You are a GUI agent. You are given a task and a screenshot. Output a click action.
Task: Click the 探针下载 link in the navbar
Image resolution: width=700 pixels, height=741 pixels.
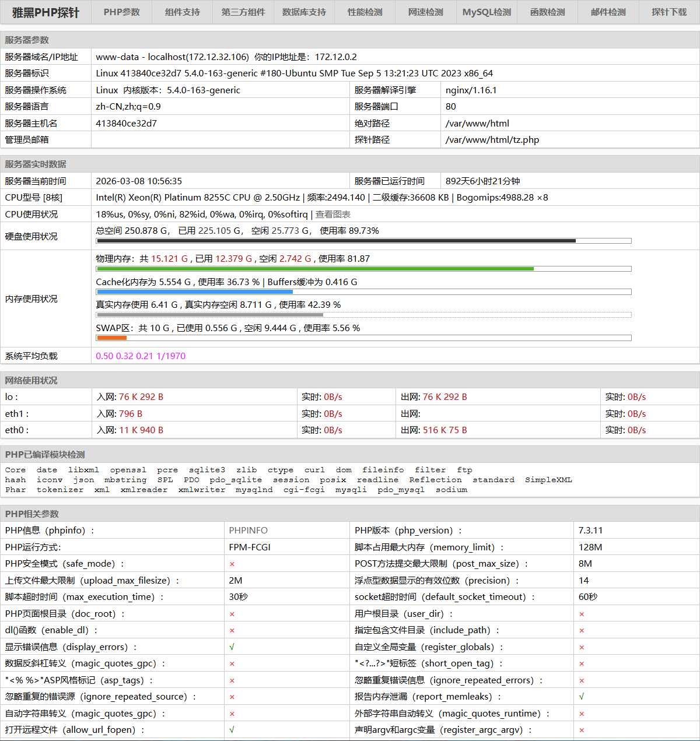coord(668,12)
